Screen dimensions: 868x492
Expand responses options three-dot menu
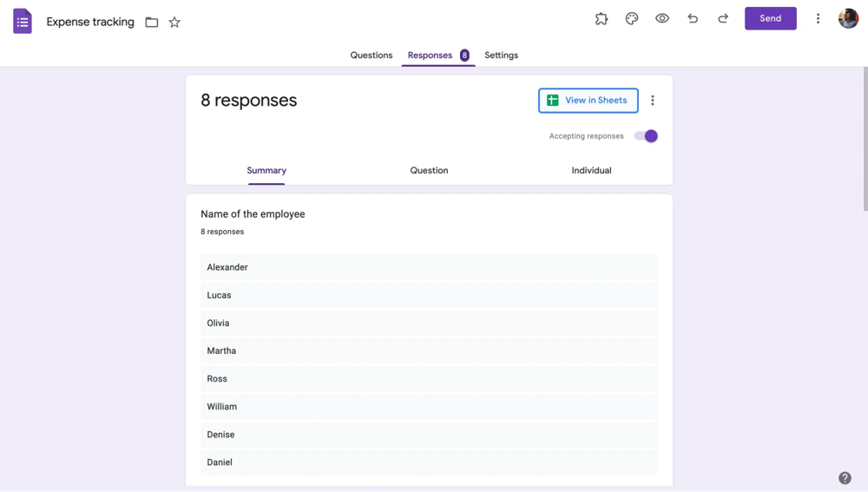653,101
